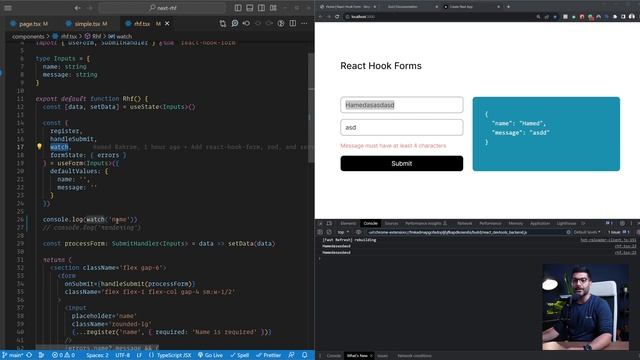Change encoding via UTF-8 status item
The image size is (640, 360).
pos(122,355)
